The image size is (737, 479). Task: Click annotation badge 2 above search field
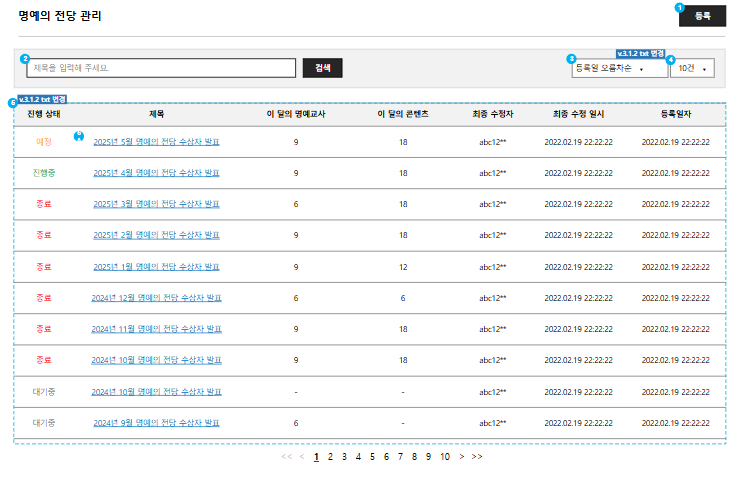(25, 58)
